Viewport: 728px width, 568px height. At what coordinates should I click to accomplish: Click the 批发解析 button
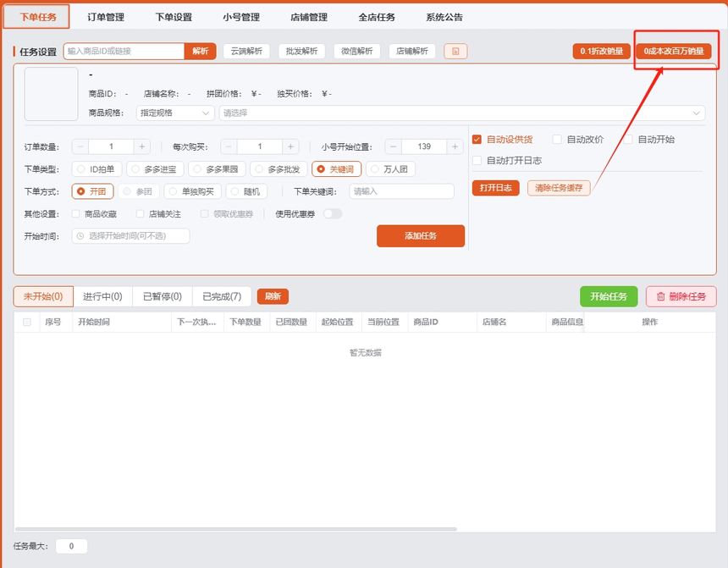click(x=302, y=51)
